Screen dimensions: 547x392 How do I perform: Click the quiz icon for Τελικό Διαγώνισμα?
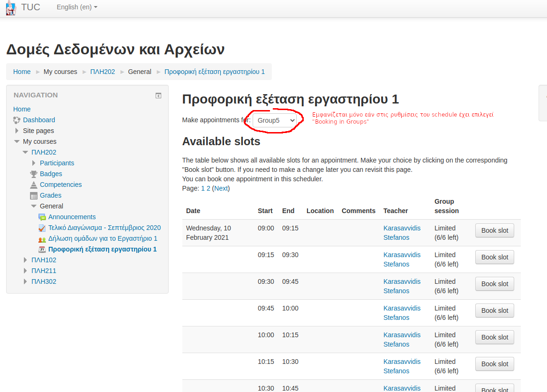42,228
